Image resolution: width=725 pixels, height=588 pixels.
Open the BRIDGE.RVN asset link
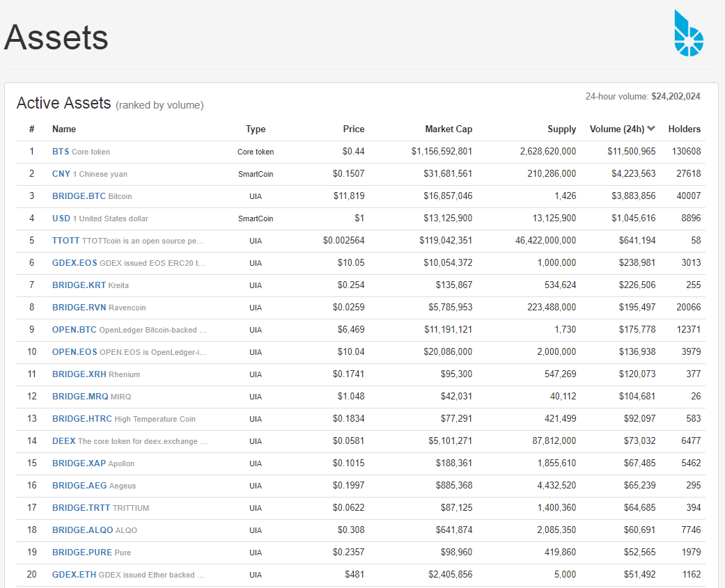click(79, 307)
